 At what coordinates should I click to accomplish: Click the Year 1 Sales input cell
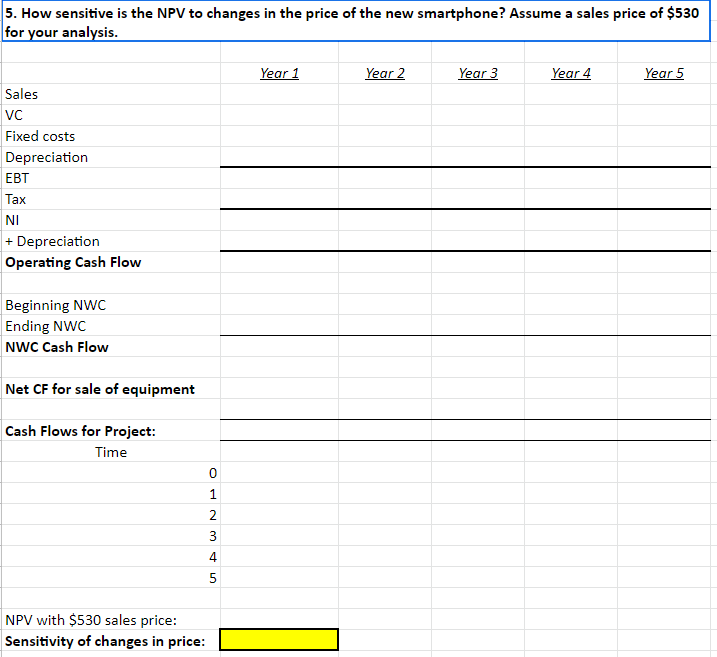[x=279, y=94]
